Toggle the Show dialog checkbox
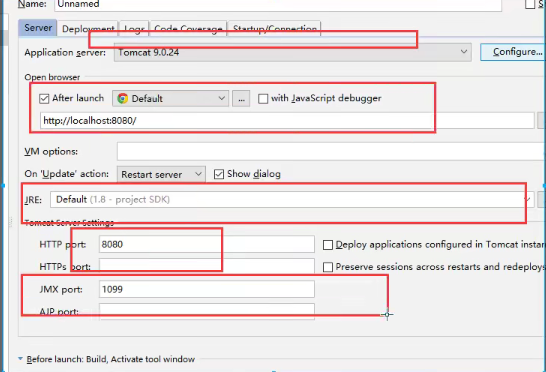Image resolution: width=546 pixels, height=372 pixels. [x=219, y=174]
